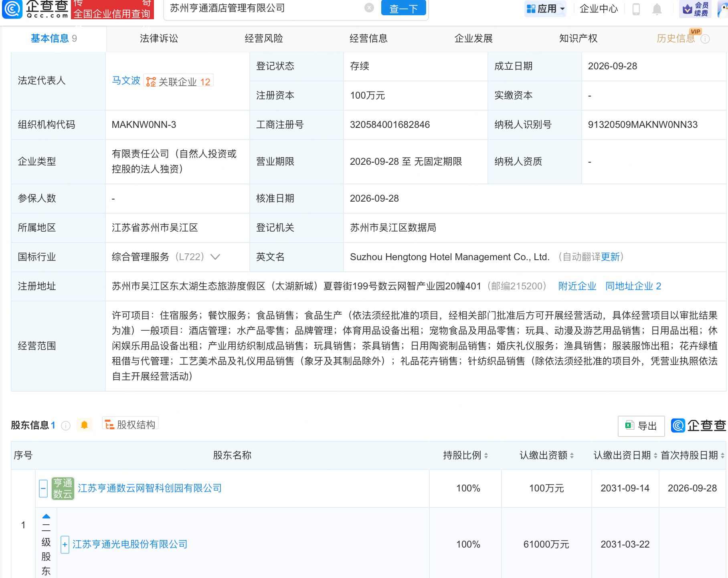The image size is (728, 578).
Task: Go to 企业发展 tab
Action: point(473,38)
